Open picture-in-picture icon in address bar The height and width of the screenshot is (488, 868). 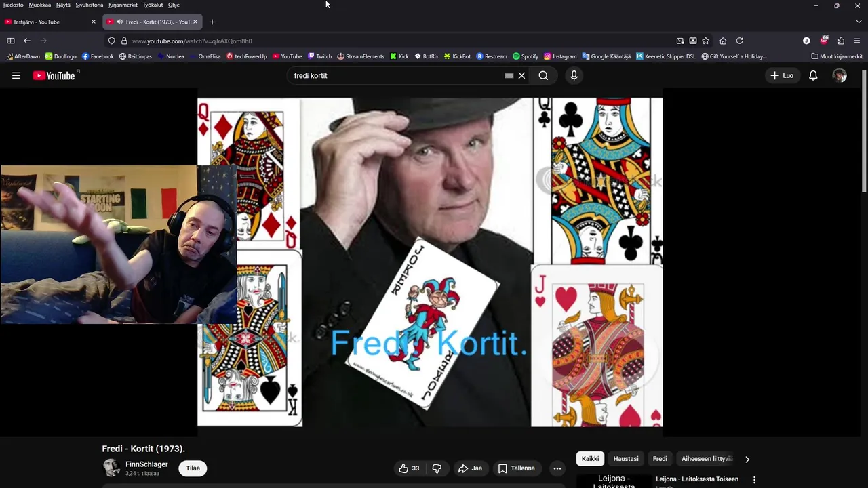(680, 41)
